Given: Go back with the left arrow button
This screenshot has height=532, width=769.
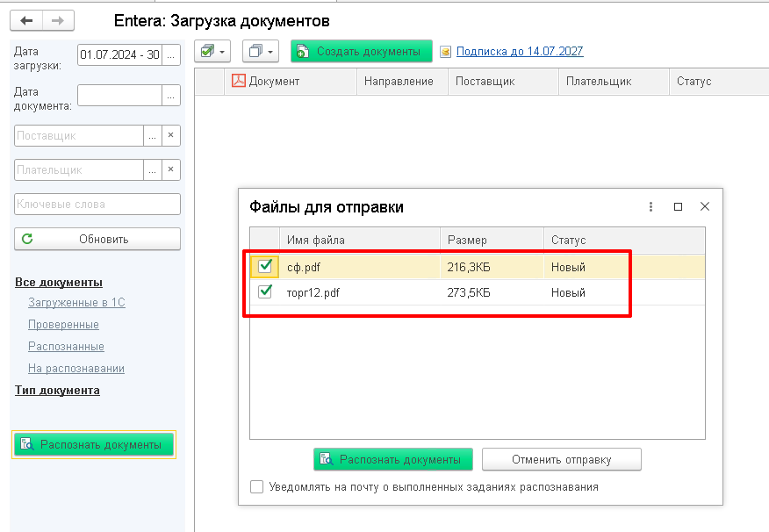Looking at the screenshot, I should (26, 20).
